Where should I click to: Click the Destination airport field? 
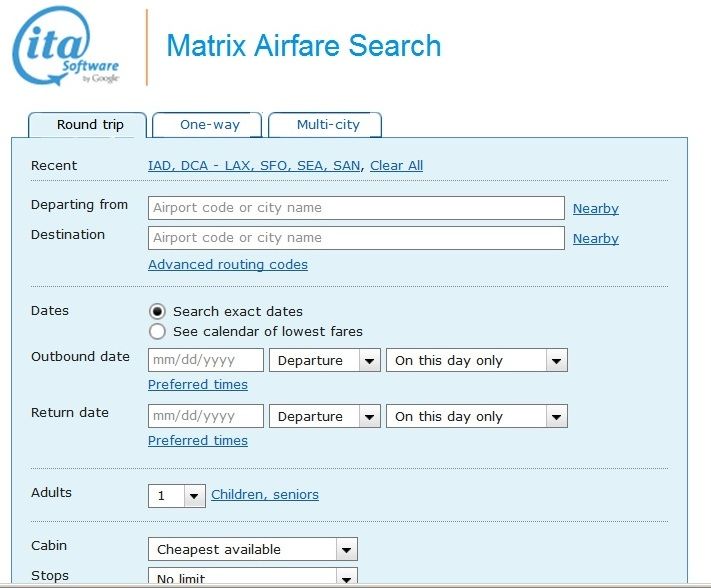(x=356, y=238)
